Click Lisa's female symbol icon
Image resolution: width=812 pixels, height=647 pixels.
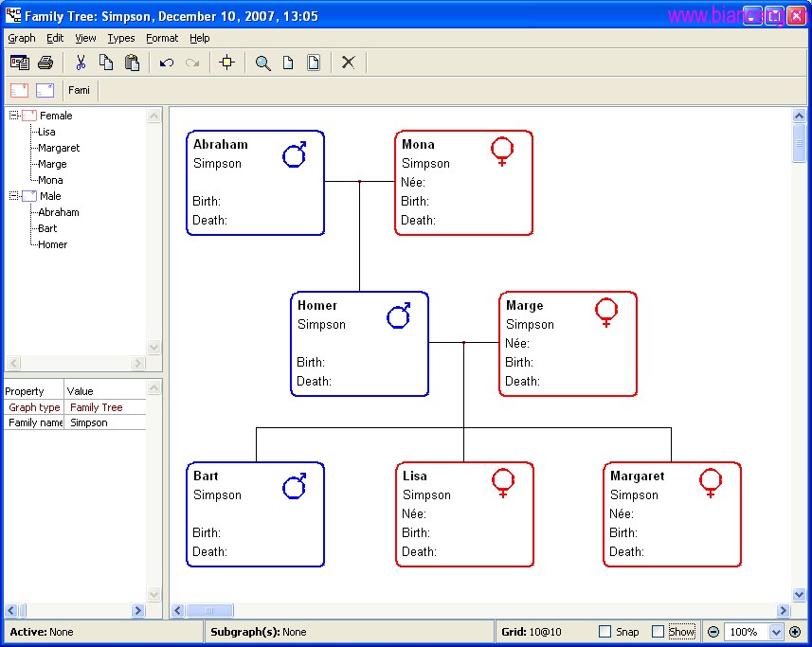(x=503, y=483)
